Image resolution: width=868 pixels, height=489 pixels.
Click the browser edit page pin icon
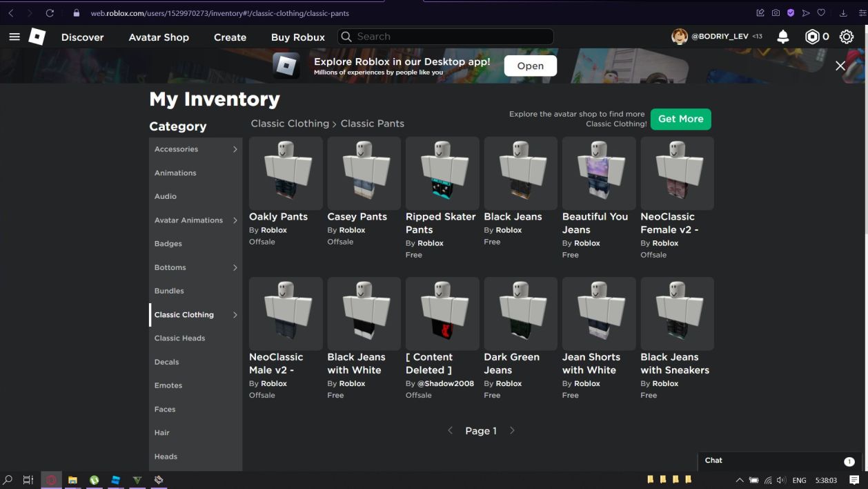(760, 13)
